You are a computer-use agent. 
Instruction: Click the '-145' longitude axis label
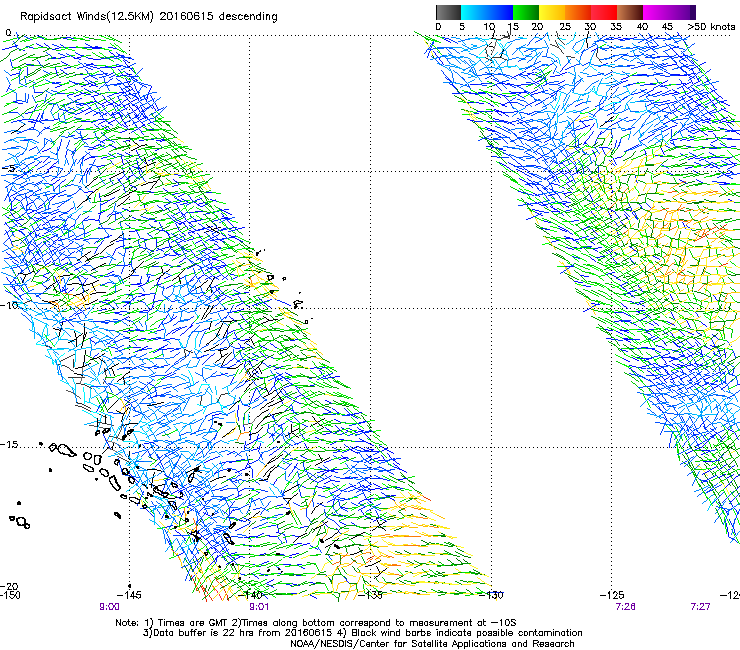[x=128, y=595]
